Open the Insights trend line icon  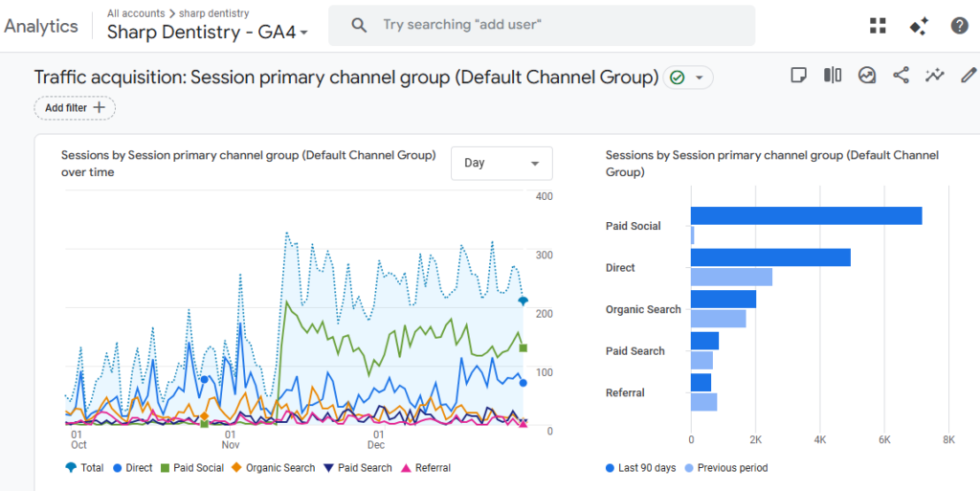pyautogui.click(x=935, y=76)
